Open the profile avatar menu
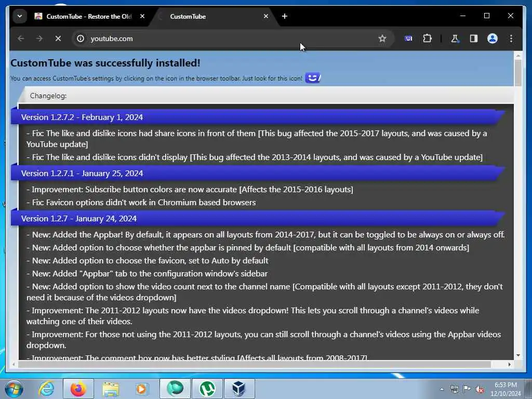 pos(493,38)
